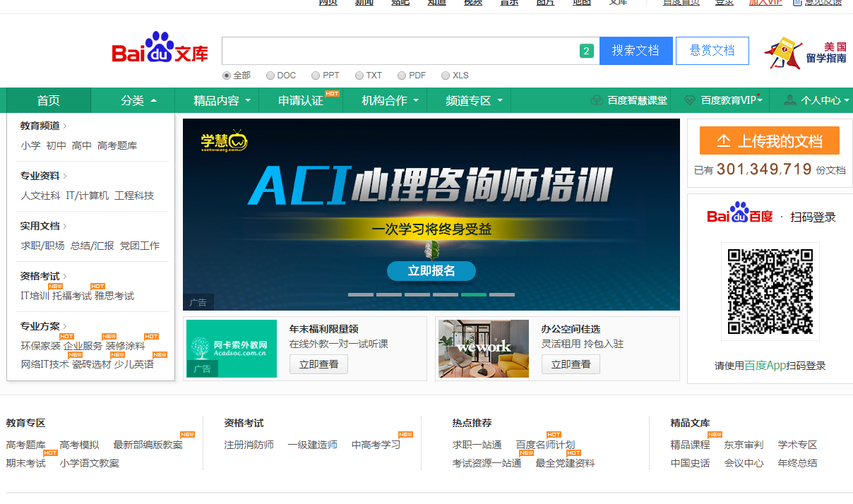
Task: Expand the 实用文档 category heading
Action: 44,226
